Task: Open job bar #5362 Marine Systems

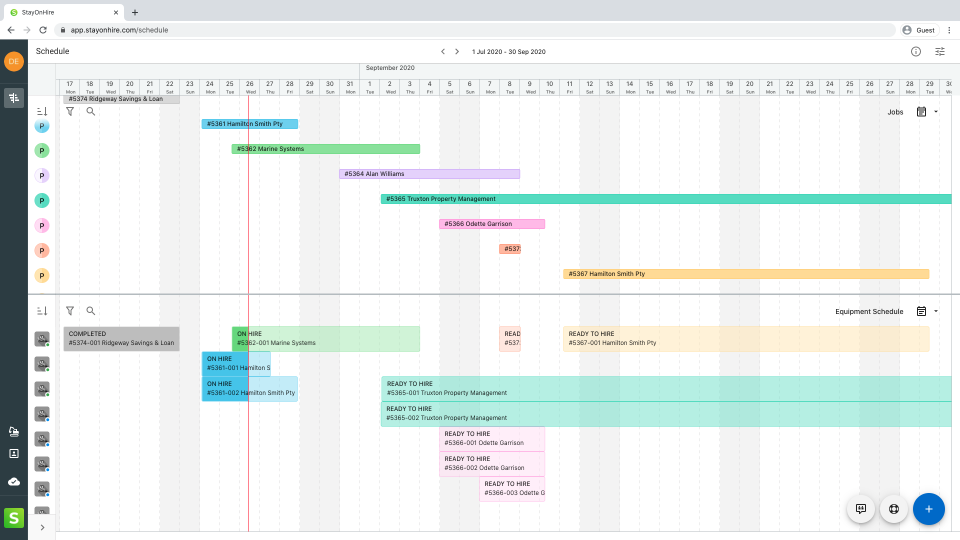Action: pyautogui.click(x=326, y=149)
